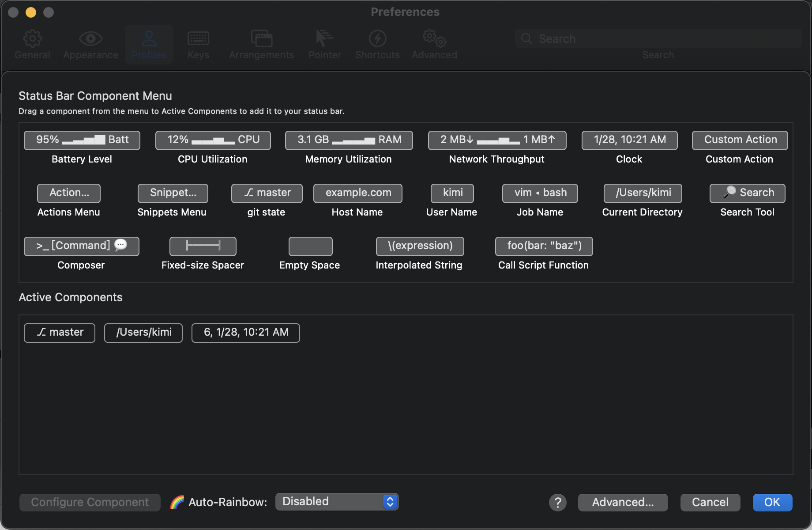Screen dimensions: 812x530
Task: Select the CPU Utilization component
Action: coord(213,140)
